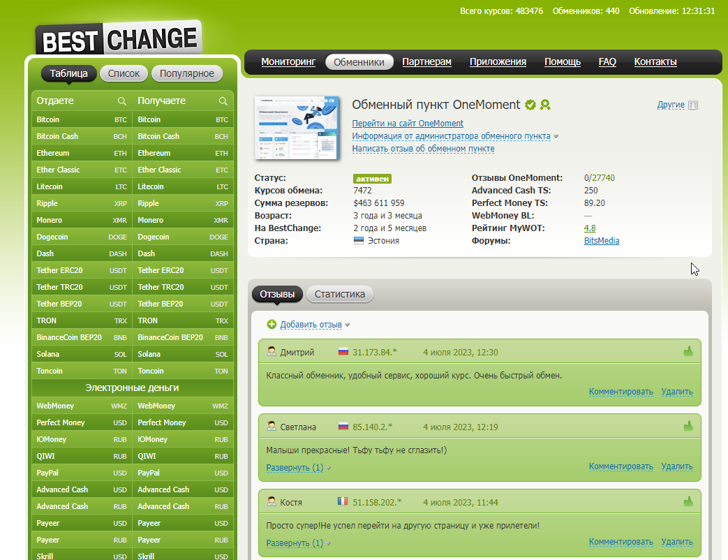Select Toncoin in the Получаете column
This screenshot has width=728, height=560.
tap(183, 371)
